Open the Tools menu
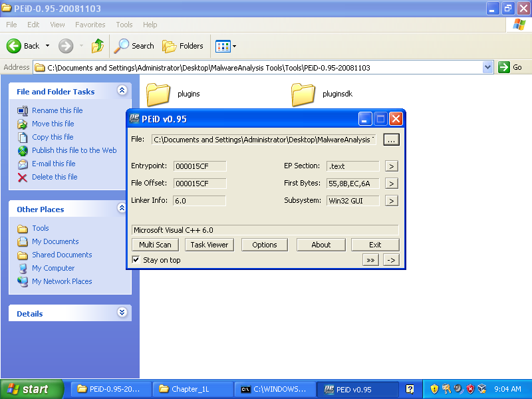Screen dimensions: 532x399 pos(124,25)
